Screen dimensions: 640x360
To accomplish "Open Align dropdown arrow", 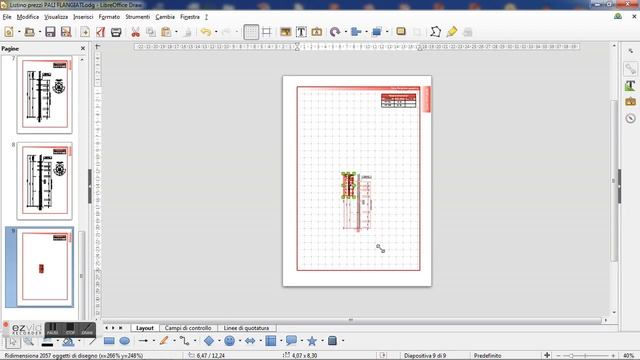I will pyautogui.click(x=366, y=32).
